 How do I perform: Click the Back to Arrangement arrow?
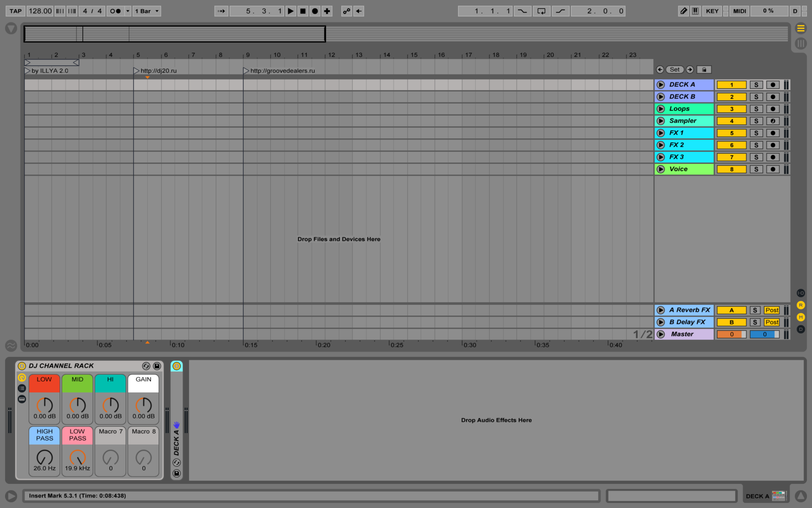[359, 11]
